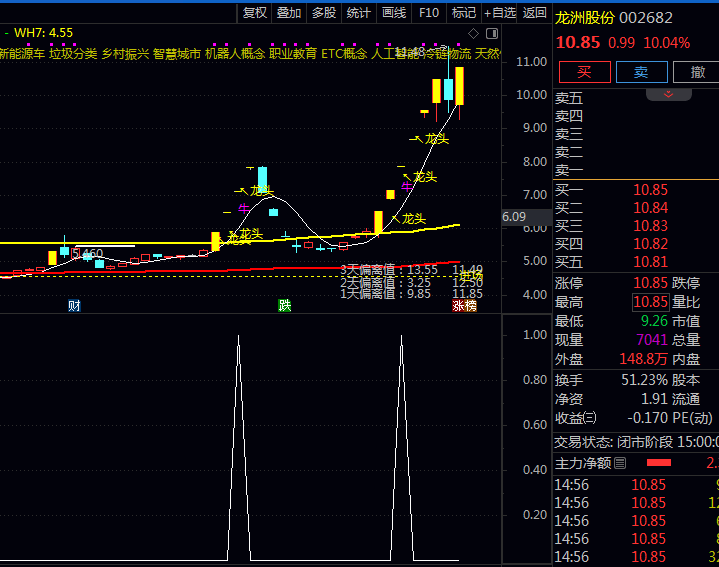Open the 复权 menu in chart toolbar

click(x=254, y=13)
